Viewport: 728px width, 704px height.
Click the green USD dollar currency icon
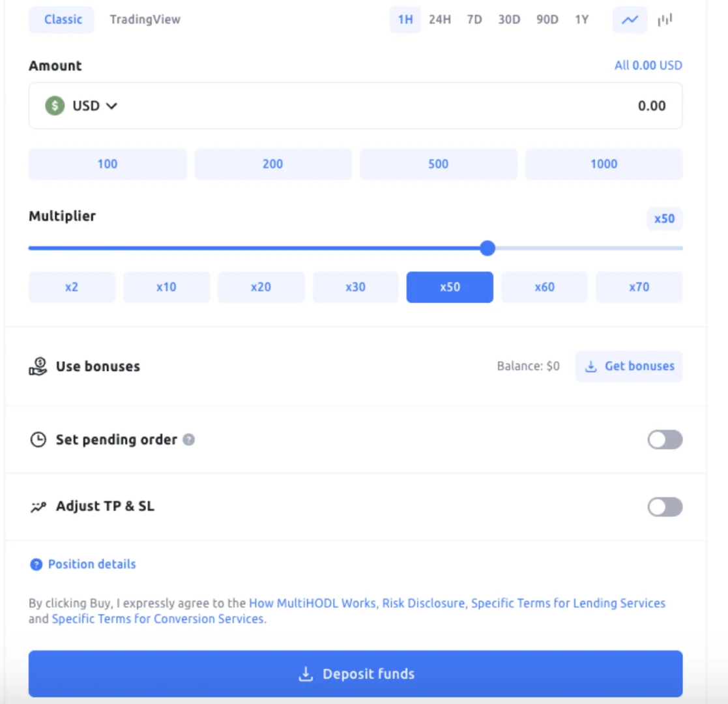coord(55,106)
